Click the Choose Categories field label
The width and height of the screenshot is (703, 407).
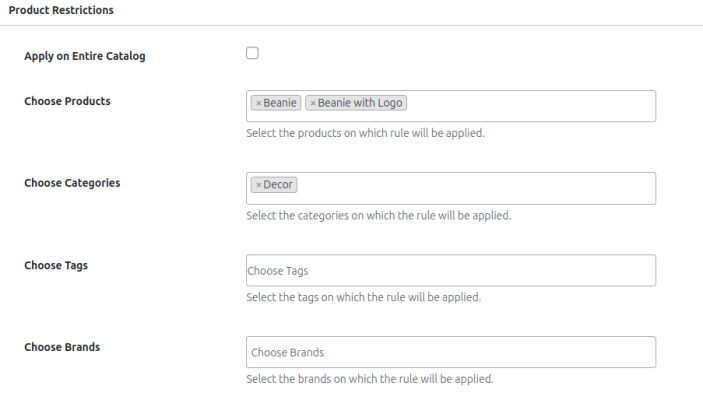[x=72, y=183]
